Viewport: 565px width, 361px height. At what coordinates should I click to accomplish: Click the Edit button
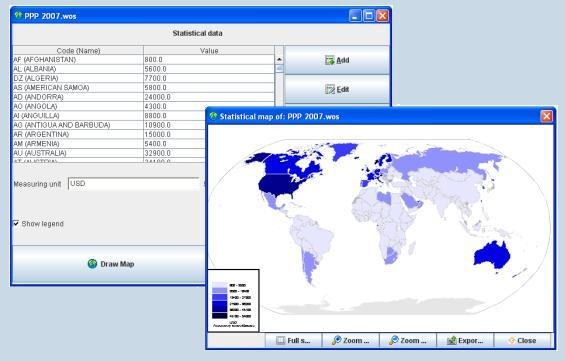(337, 89)
